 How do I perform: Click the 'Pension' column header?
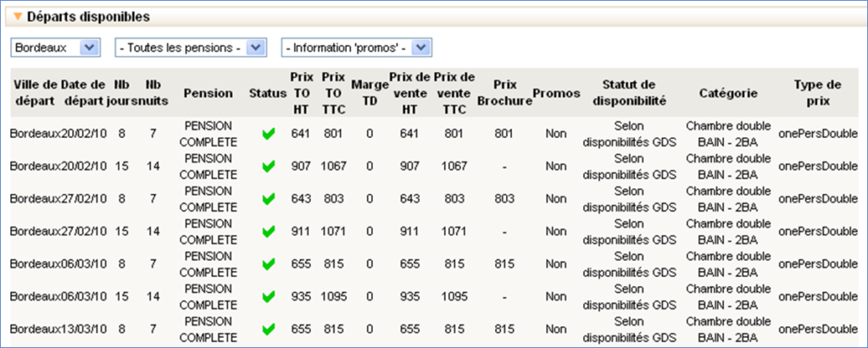click(208, 92)
